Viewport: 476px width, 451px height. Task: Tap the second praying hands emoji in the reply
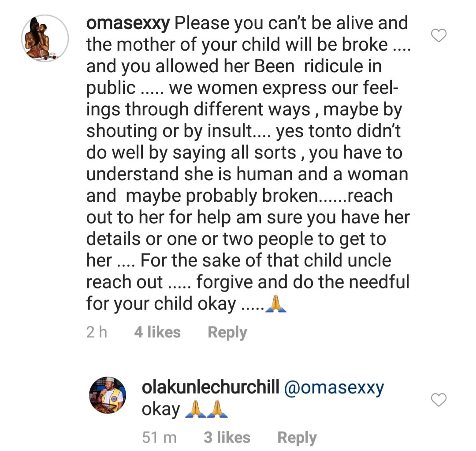point(217,409)
